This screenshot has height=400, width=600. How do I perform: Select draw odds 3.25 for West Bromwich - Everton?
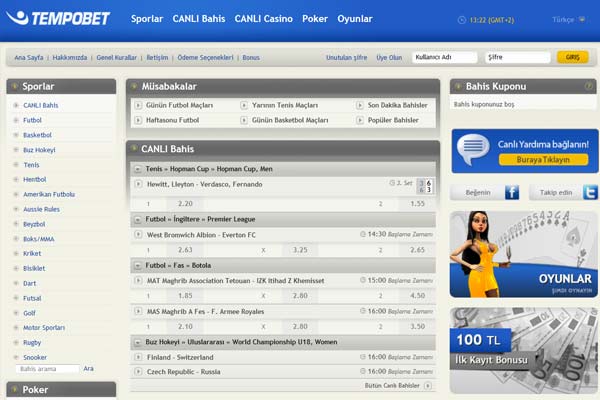click(300, 250)
